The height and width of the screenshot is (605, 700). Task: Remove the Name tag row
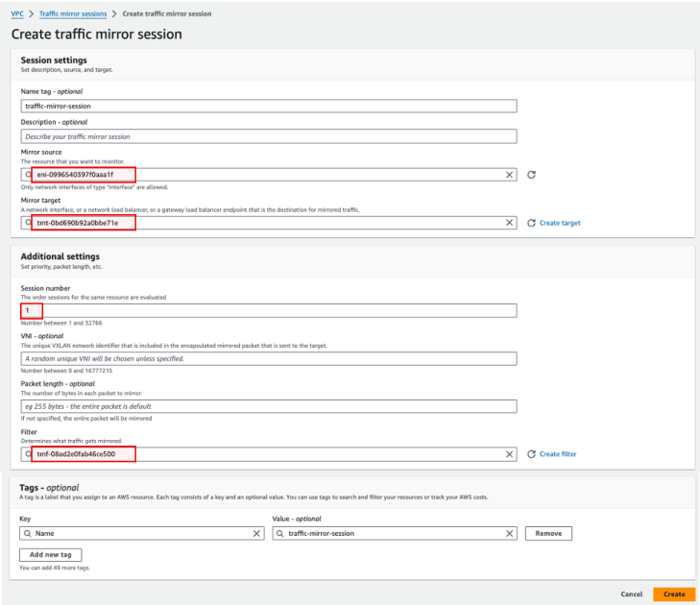[548, 534]
